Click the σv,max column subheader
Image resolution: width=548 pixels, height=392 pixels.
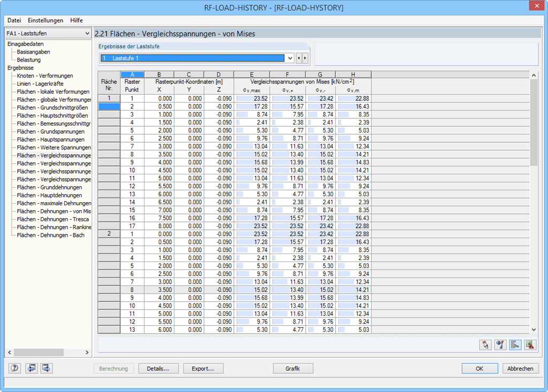252,90
